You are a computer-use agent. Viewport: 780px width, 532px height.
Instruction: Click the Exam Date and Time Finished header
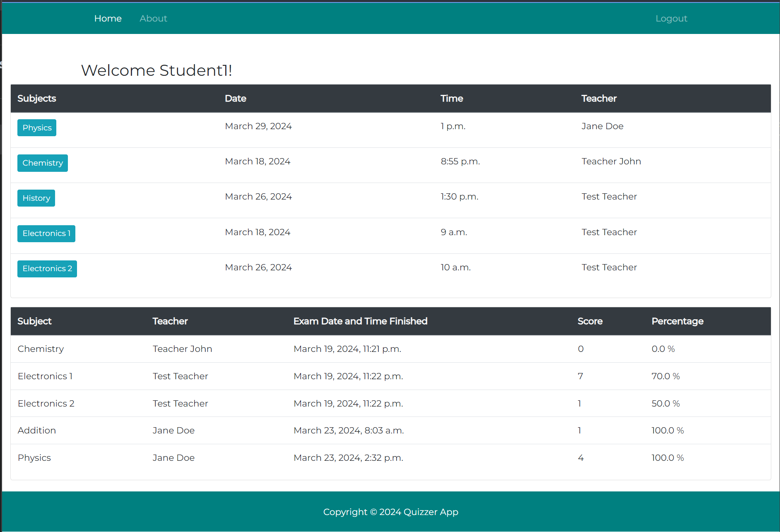tap(360, 321)
